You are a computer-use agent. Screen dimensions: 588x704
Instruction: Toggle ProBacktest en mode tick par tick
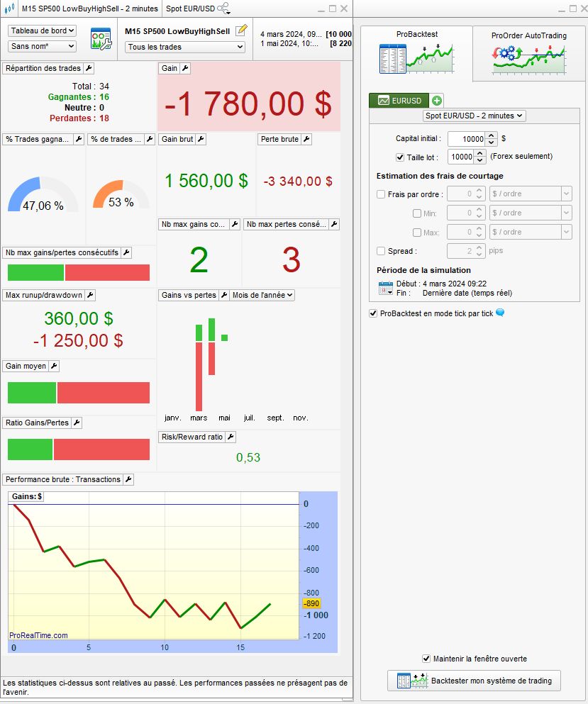pyautogui.click(x=373, y=313)
